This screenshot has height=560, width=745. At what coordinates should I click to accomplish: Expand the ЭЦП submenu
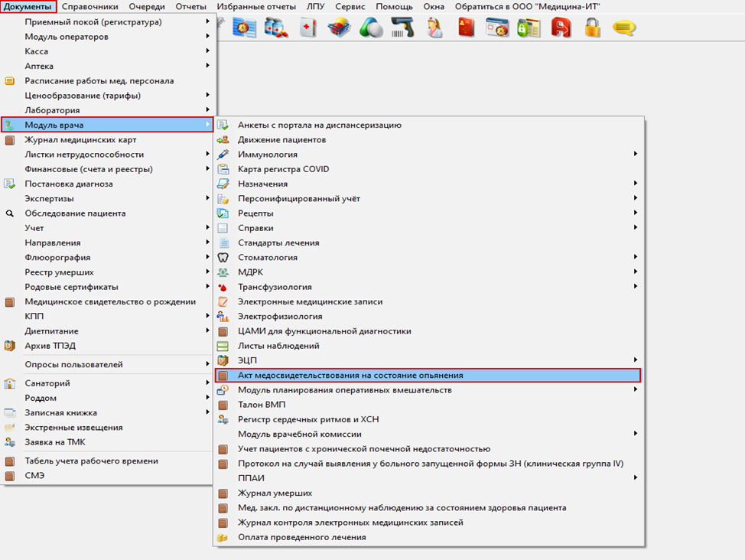pos(429,360)
